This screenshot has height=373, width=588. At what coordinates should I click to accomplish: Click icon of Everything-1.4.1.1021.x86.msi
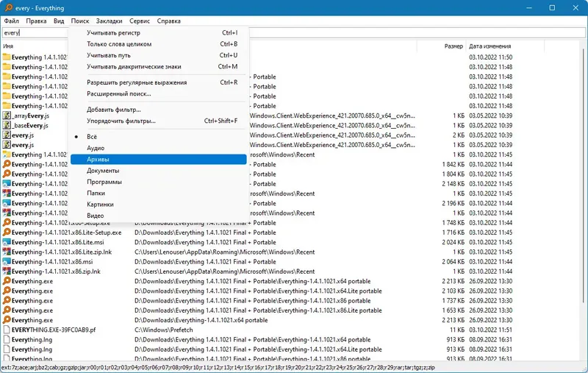[x=7, y=262]
